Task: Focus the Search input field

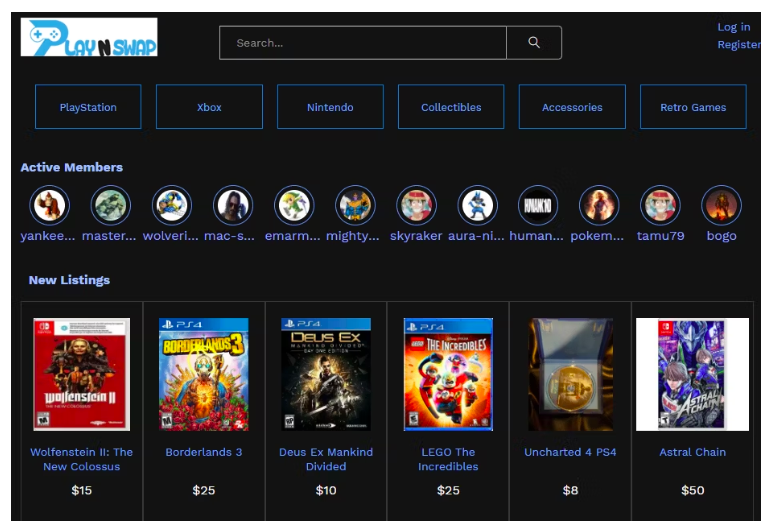Action: pyautogui.click(x=363, y=43)
